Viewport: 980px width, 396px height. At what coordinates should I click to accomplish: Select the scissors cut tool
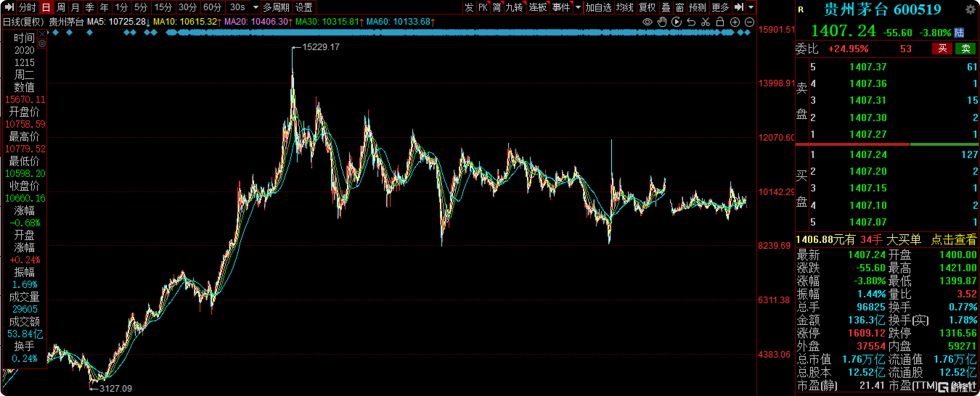pyautogui.click(x=705, y=22)
